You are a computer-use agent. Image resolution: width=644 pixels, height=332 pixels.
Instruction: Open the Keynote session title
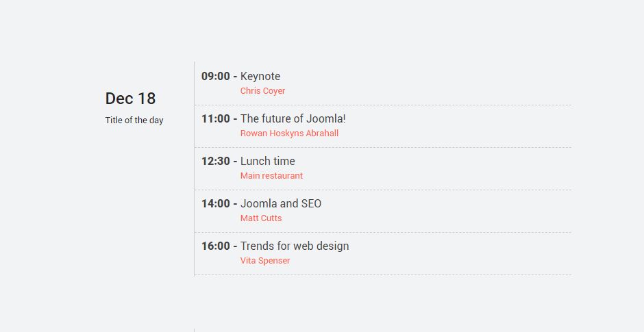[x=260, y=77]
